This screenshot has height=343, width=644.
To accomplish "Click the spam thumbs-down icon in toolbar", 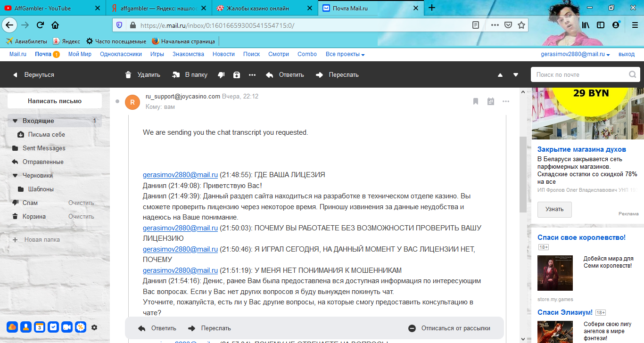I will [x=221, y=75].
